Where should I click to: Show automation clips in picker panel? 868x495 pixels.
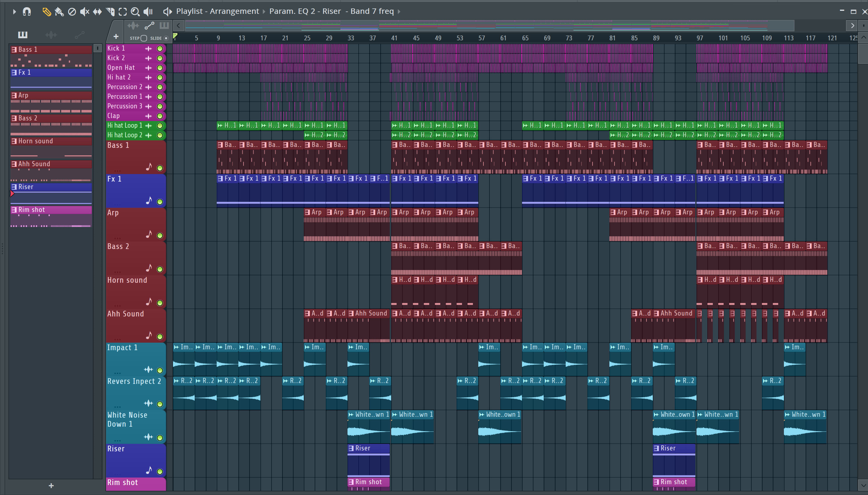80,34
